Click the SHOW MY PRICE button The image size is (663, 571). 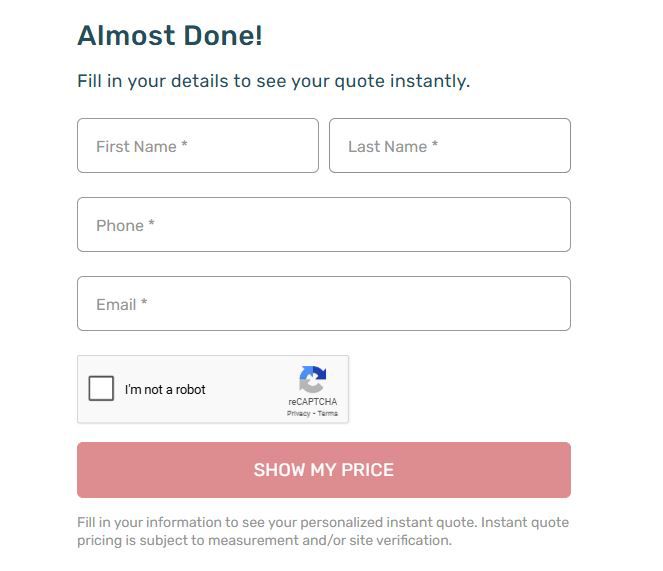[324, 470]
